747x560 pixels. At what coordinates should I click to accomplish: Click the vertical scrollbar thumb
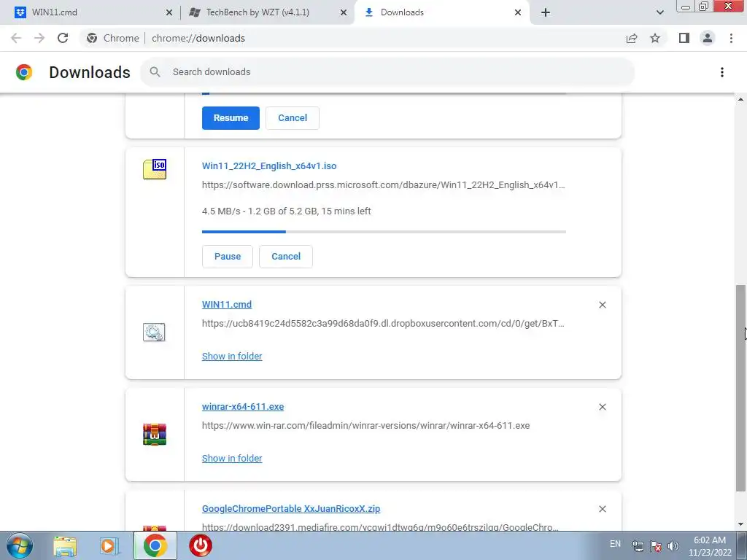point(740,388)
